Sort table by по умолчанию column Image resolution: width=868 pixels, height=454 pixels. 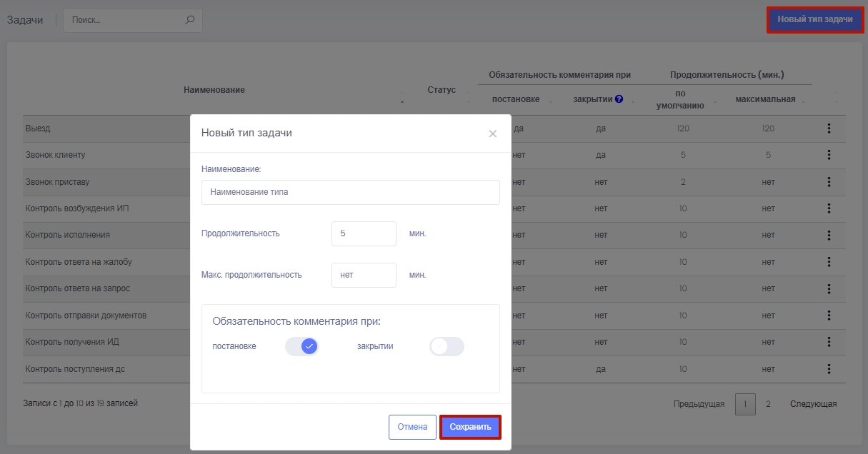point(680,99)
